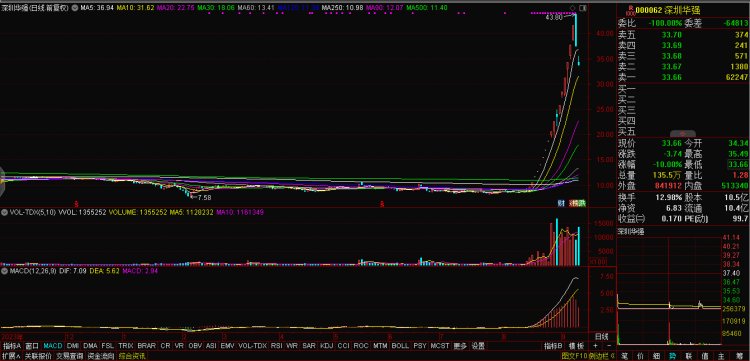
Task: Expand the 指标A indicator group
Action: click(12, 346)
